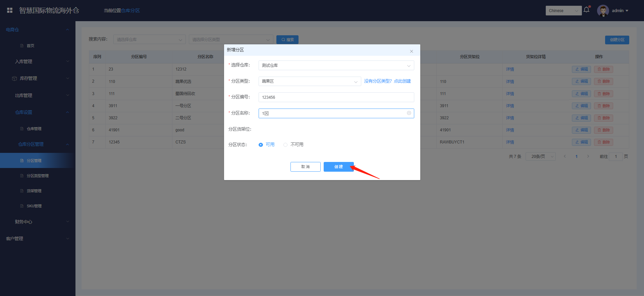
Task: Click the app grid icon beside the title
Action: [x=10, y=10]
